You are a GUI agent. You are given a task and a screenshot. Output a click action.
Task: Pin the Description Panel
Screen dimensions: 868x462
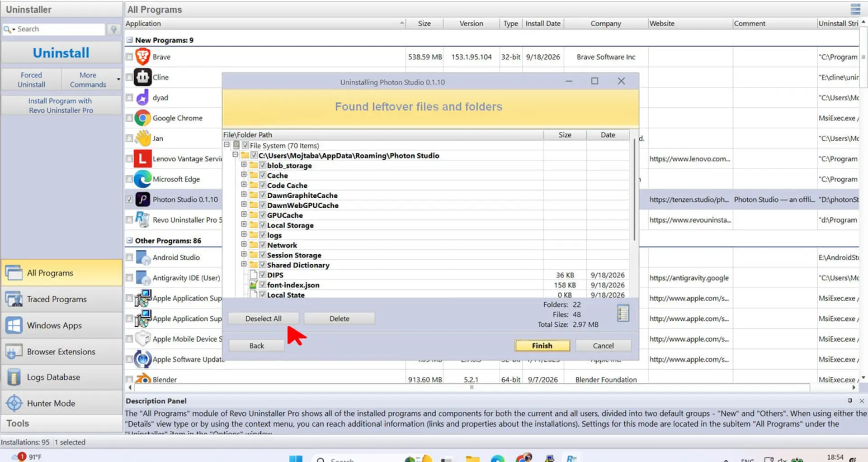[850, 401]
